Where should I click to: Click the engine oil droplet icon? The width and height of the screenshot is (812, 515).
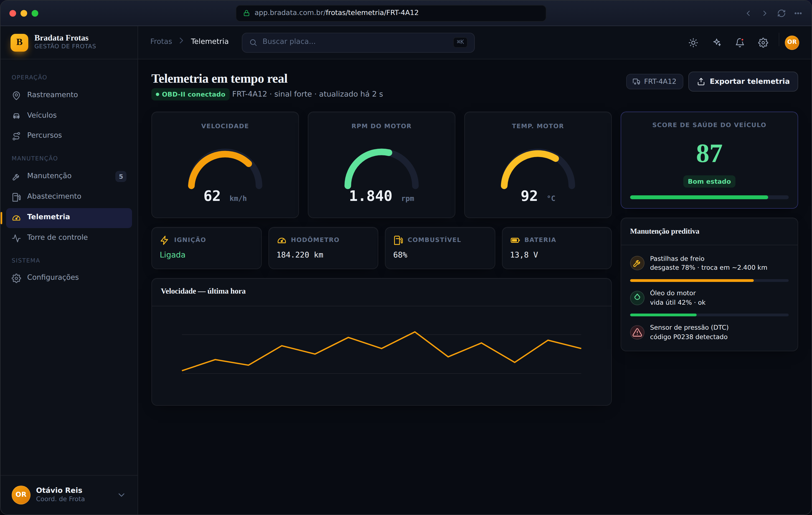tap(637, 298)
